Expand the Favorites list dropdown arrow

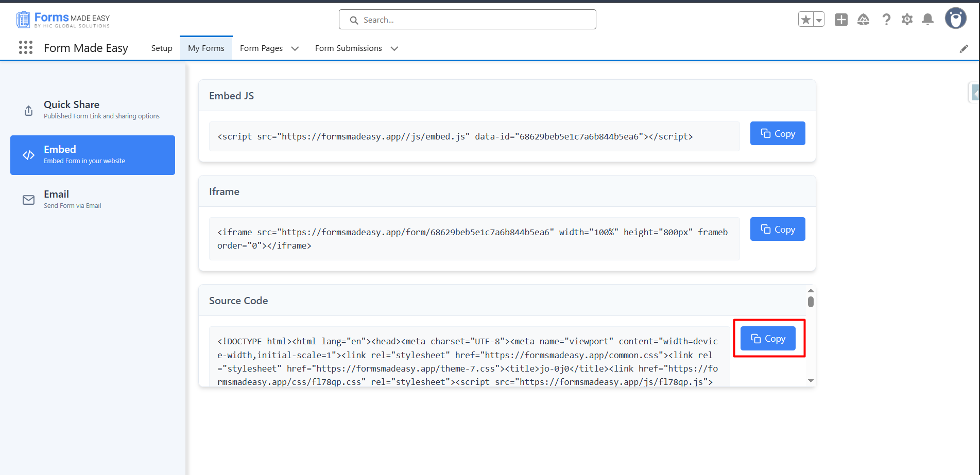tap(819, 20)
